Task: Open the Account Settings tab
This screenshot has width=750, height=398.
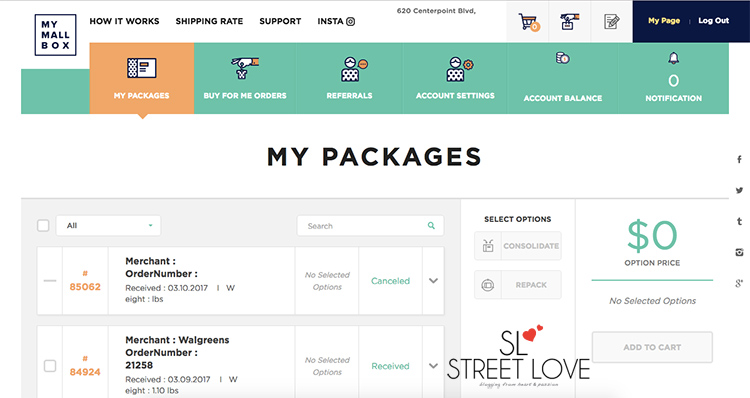Action: click(x=455, y=78)
